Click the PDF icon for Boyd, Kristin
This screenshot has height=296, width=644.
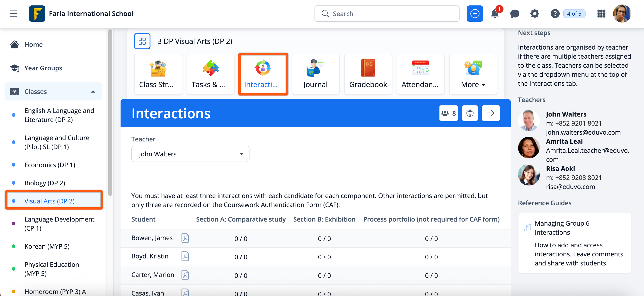185,257
